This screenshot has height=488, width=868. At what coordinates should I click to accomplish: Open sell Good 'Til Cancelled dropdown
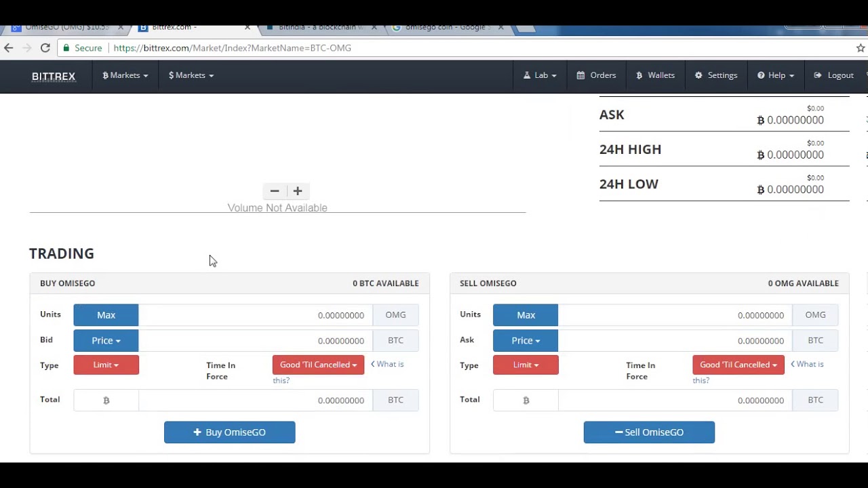(x=738, y=365)
